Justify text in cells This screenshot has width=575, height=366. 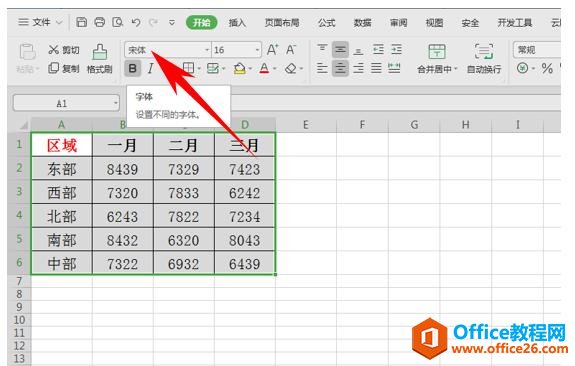376,68
